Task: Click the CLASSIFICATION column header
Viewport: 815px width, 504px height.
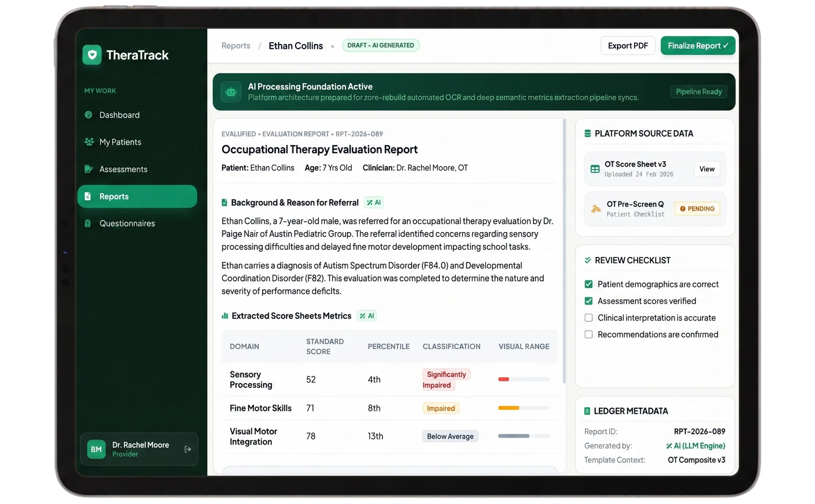Action: [451, 346]
